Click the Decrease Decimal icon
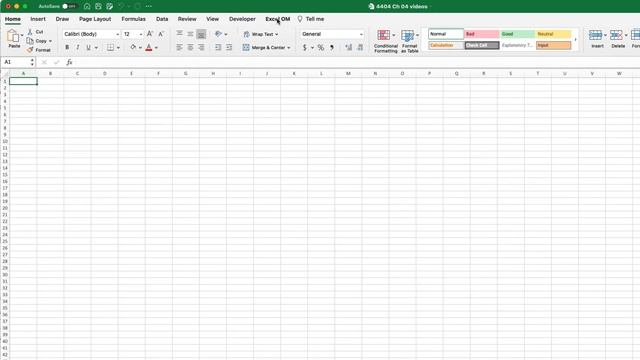 pyautogui.click(x=360, y=48)
